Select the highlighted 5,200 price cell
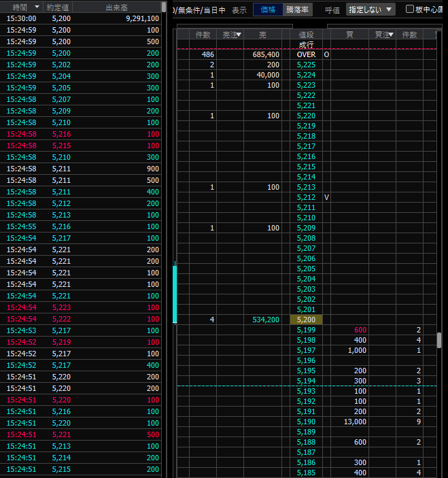Image resolution: width=448 pixels, height=478 pixels. tap(306, 320)
